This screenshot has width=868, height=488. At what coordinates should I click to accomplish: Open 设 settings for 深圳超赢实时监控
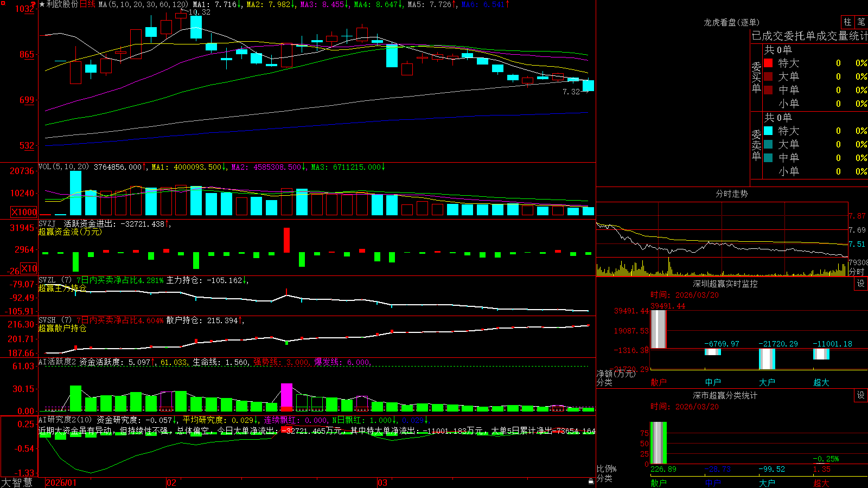pyautogui.click(x=861, y=284)
